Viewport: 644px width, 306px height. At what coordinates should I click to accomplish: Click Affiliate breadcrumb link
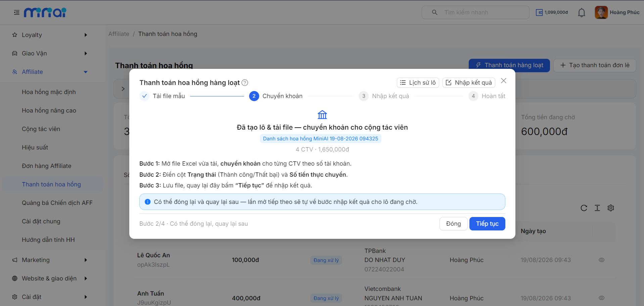click(x=119, y=34)
